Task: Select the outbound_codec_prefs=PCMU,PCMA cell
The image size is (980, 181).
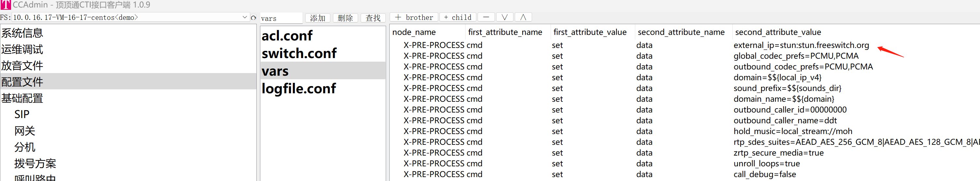Action: pyautogui.click(x=803, y=66)
